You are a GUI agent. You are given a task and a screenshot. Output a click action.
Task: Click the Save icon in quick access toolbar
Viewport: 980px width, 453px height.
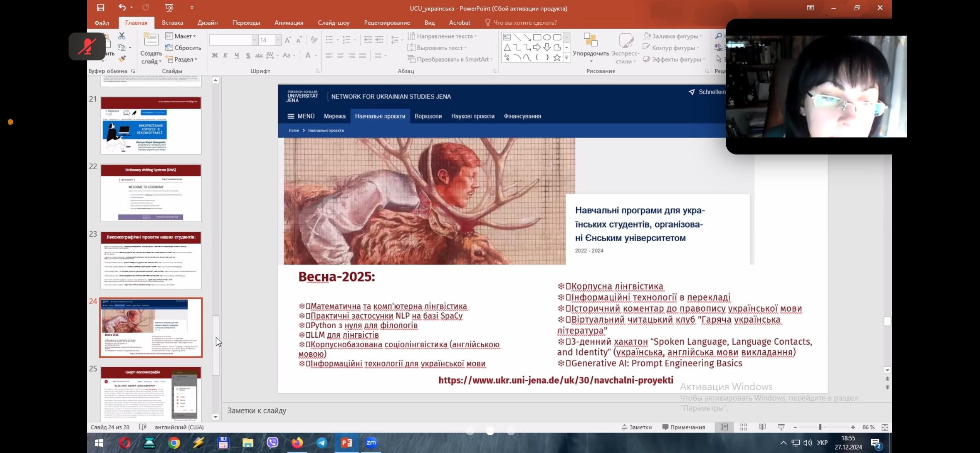coord(100,8)
